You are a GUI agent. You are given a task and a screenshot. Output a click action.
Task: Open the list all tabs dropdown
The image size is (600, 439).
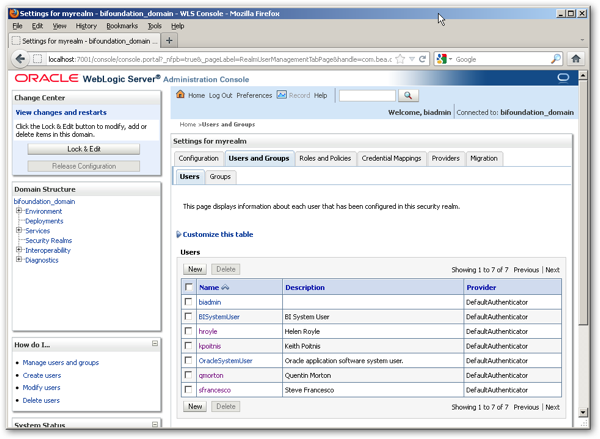tap(582, 40)
